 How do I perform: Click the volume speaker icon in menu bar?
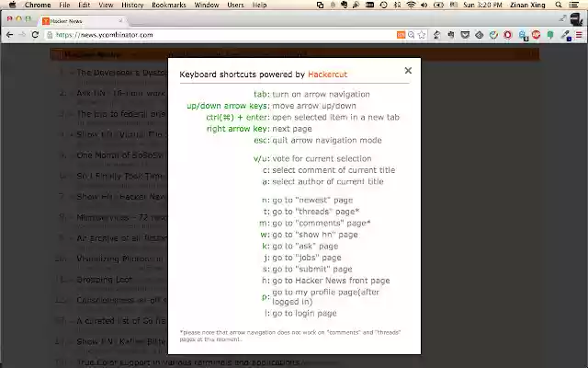[x=424, y=5]
